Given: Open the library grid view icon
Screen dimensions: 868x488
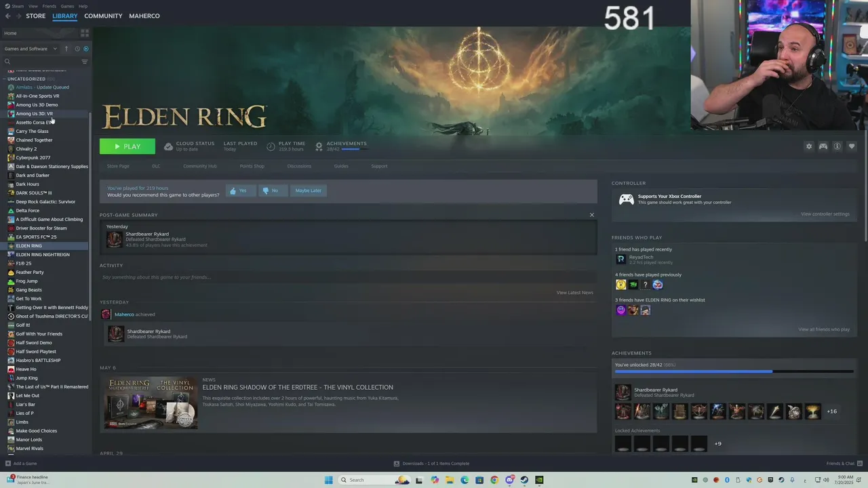Looking at the screenshot, I should tap(85, 33).
